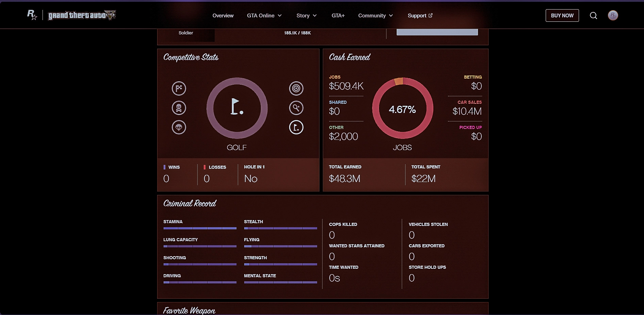The width and height of the screenshot is (644, 315).
Task: Click the Rockstar Games logo
Action: [x=32, y=15]
